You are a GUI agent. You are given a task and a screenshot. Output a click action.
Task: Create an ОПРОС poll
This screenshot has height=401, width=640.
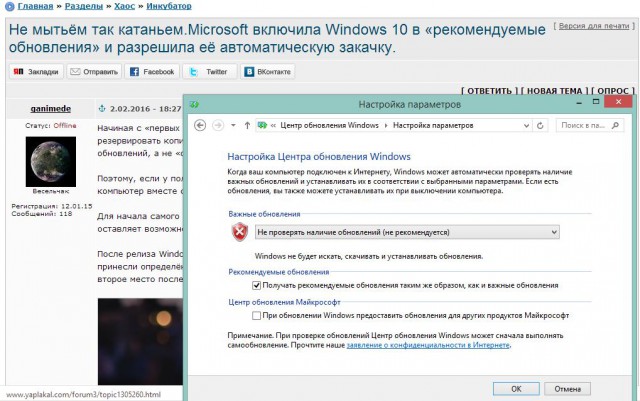613,91
